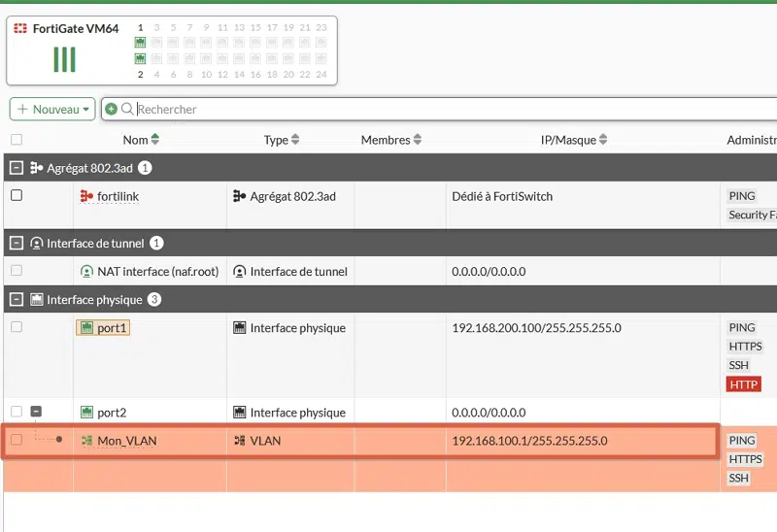
Task: Click the port1 interface icon
Action: (86, 328)
